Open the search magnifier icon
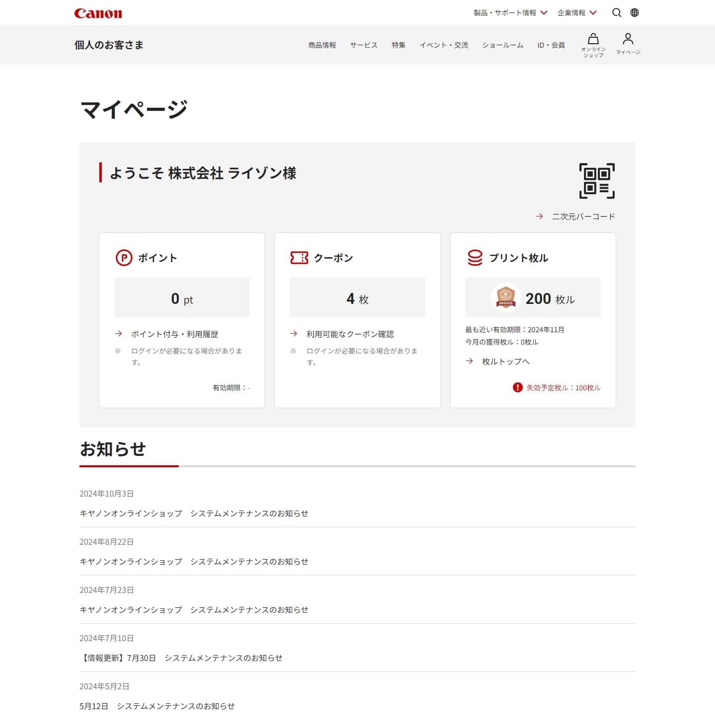The width and height of the screenshot is (715, 728). (x=616, y=13)
